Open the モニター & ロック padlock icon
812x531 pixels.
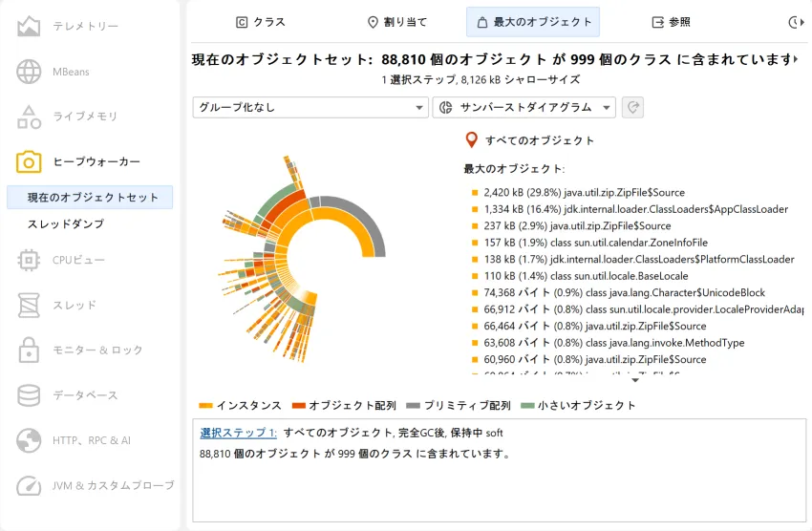29,350
